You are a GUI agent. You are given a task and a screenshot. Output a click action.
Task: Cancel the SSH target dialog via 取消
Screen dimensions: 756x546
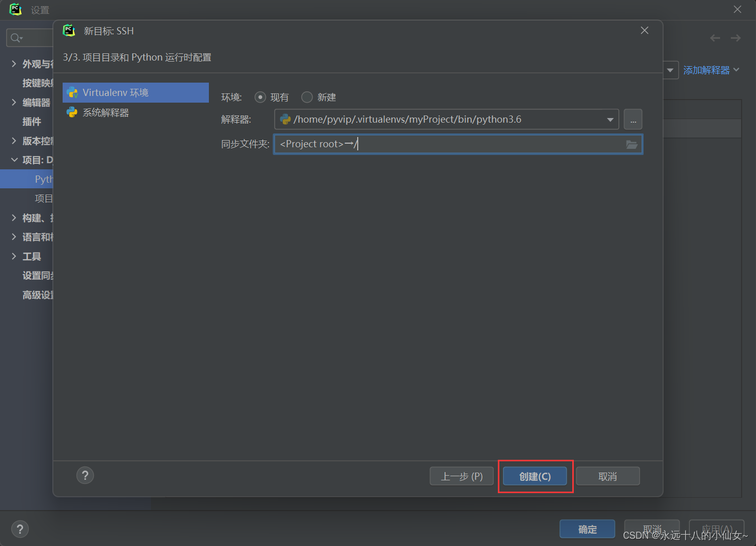pyautogui.click(x=608, y=476)
